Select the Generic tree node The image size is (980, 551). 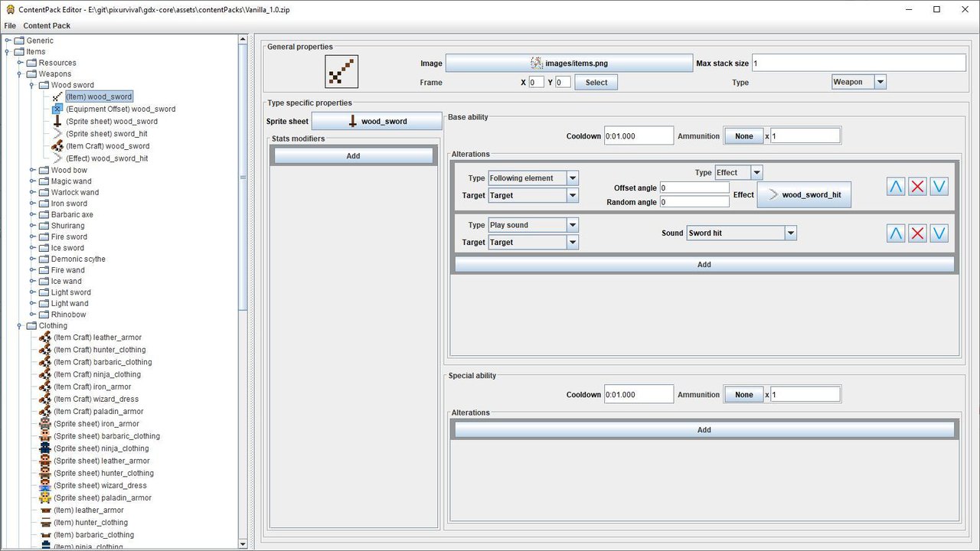(40, 41)
